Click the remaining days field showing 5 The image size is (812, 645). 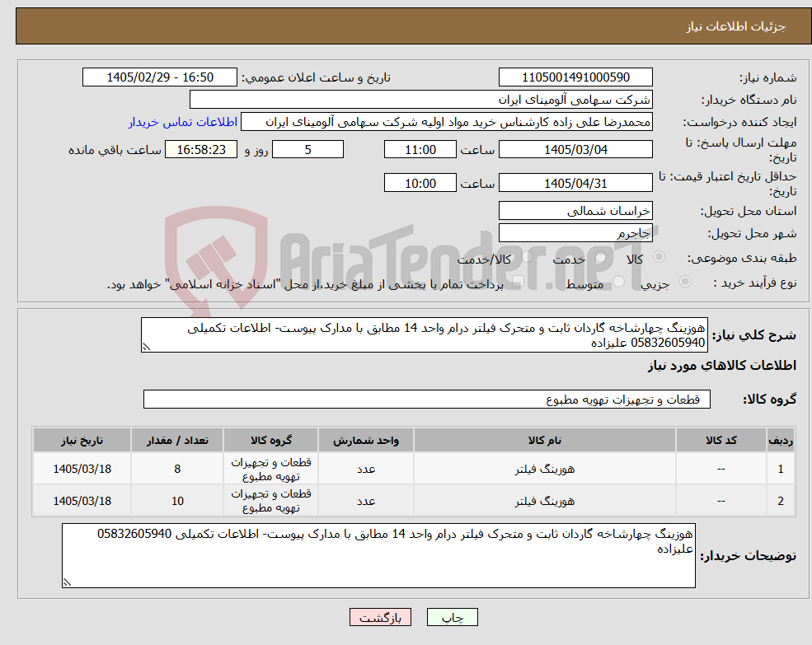pos(307,150)
